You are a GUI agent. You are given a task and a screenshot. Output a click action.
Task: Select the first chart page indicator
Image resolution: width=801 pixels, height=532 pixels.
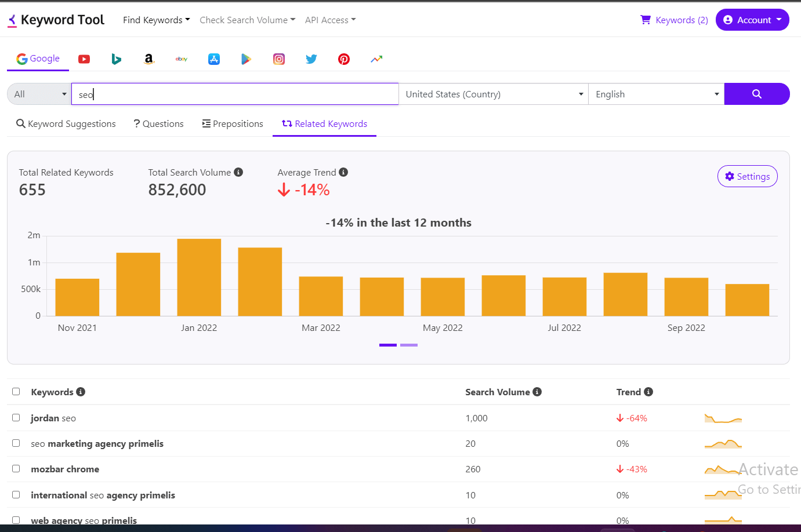pyautogui.click(x=388, y=345)
